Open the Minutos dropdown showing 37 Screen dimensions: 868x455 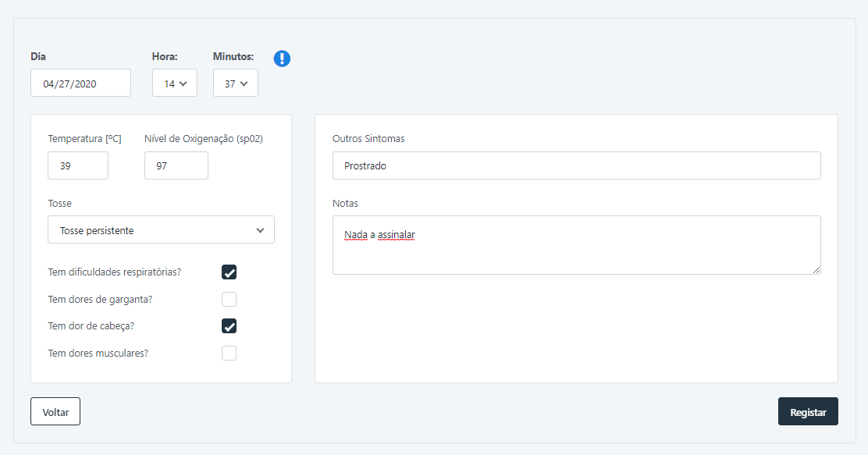click(x=236, y=83)
